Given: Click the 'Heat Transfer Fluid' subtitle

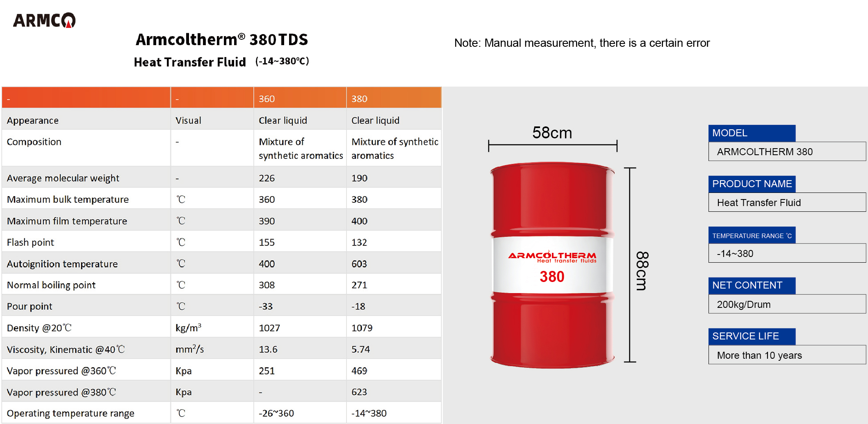Looking at the screenshot, I should tap(190, 62).
